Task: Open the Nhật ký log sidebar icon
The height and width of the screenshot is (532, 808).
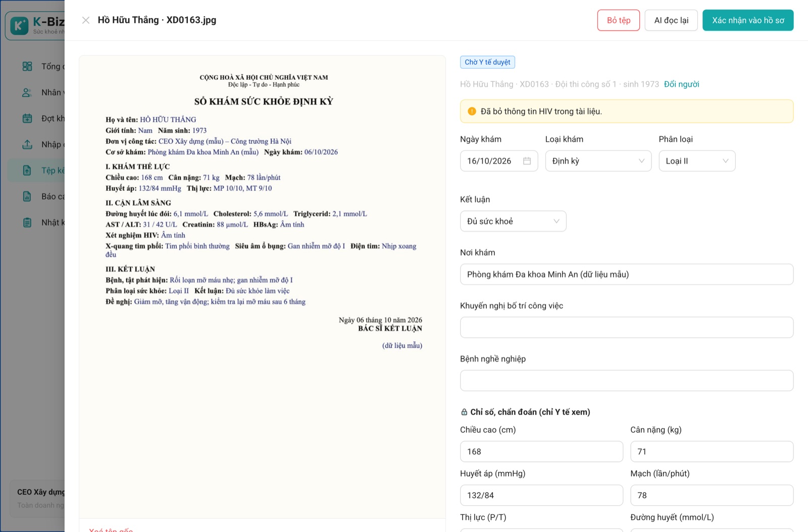Action: click(x=27, y=223)
